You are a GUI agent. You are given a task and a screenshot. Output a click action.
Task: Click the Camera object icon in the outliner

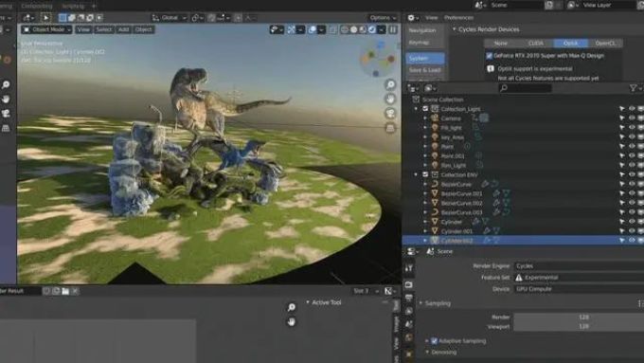pyautogui.click(x=435, y=118)
